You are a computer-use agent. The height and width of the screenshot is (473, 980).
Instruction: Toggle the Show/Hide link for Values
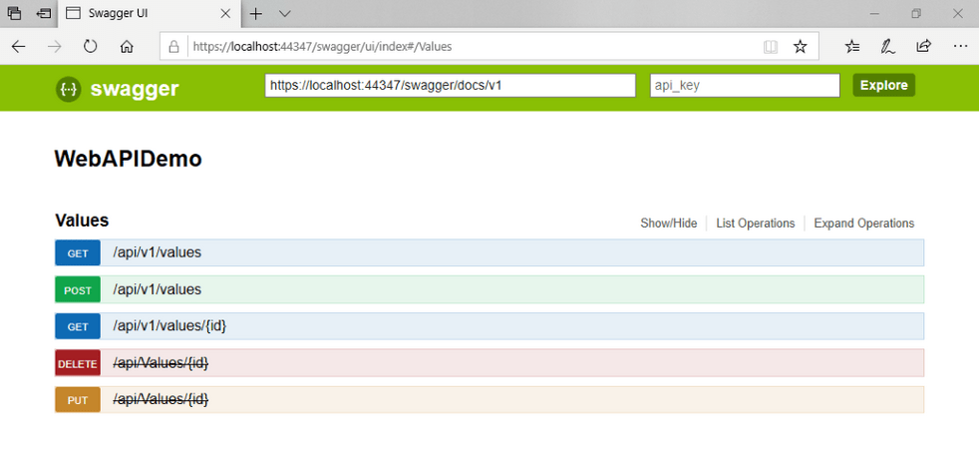pos(668,224)
